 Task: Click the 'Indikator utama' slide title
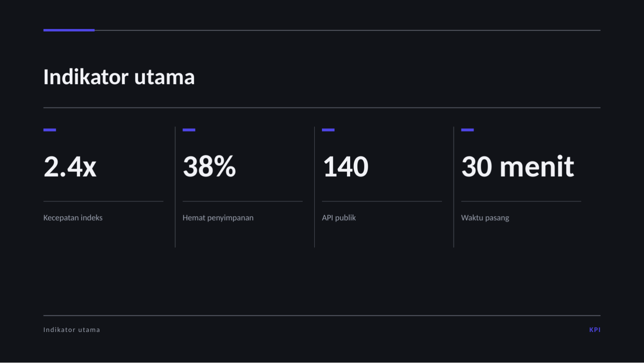[119, 77]
